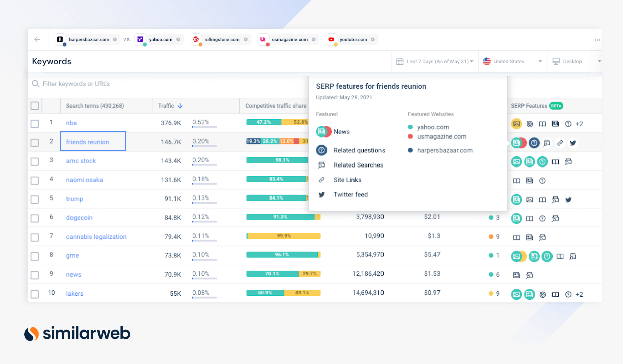Go back using the left arrow icon
Viewport: 623px width, 364px height.
point(37,39)
